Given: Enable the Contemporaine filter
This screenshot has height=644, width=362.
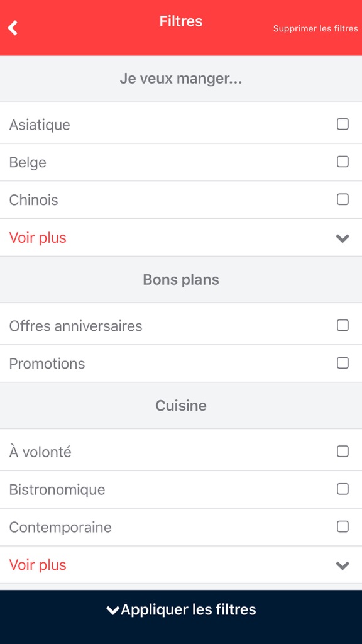Looking at the screenshot, I should (343, 526).
